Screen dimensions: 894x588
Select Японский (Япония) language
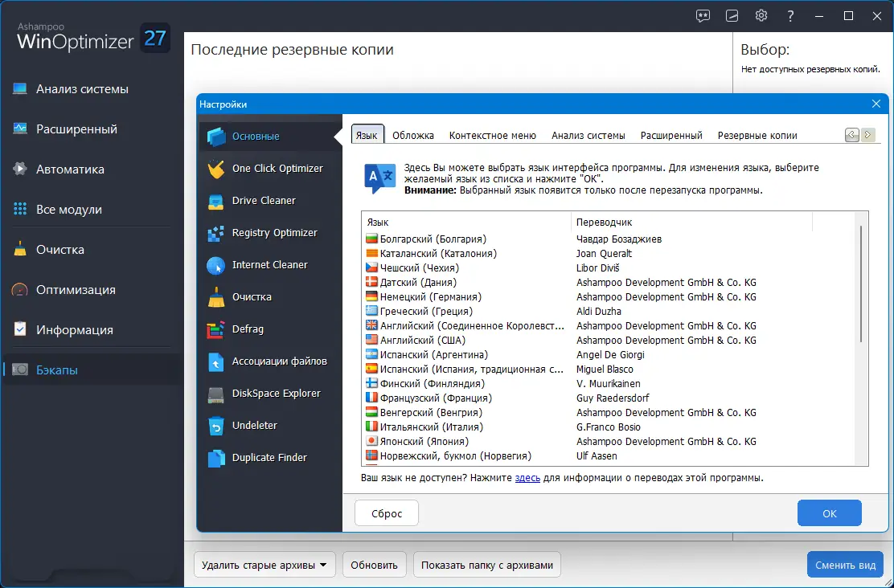pyautogui.click(x=609, y=442)
